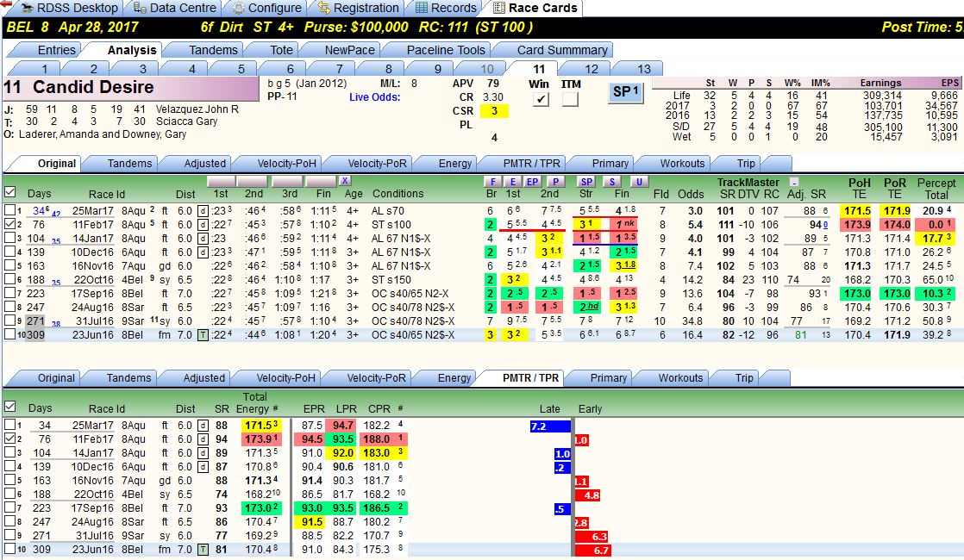This screenshot has width=964, height=560.
Task: Open Energy tab in lower panel
Action: click(x=454, y=377)
